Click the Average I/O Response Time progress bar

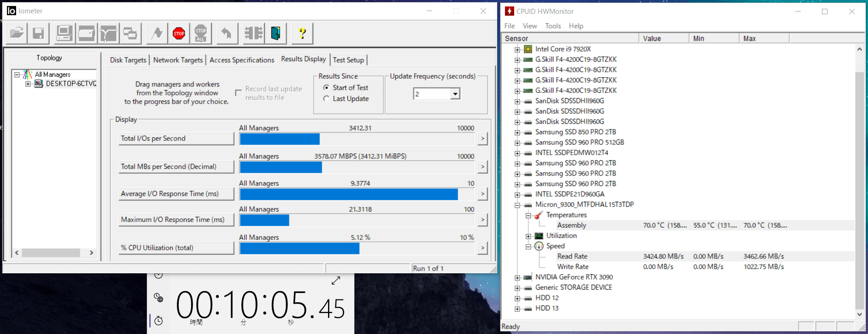tap(357, 194)
